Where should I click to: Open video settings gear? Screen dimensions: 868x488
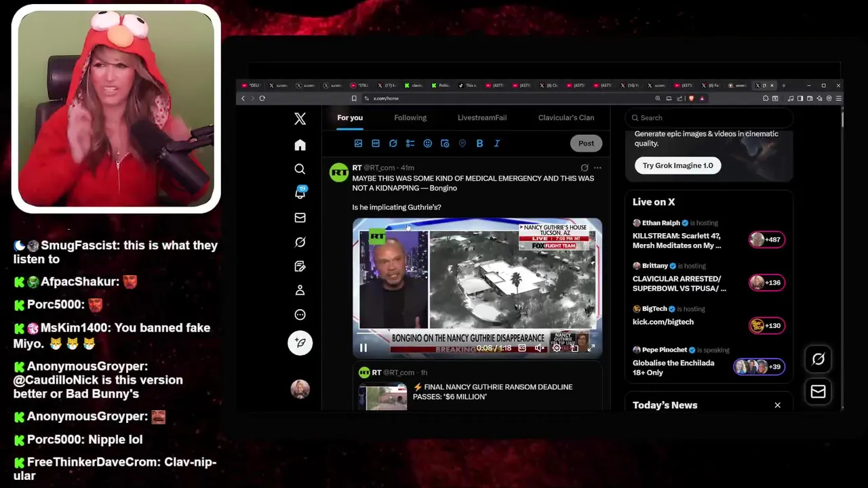557,348
